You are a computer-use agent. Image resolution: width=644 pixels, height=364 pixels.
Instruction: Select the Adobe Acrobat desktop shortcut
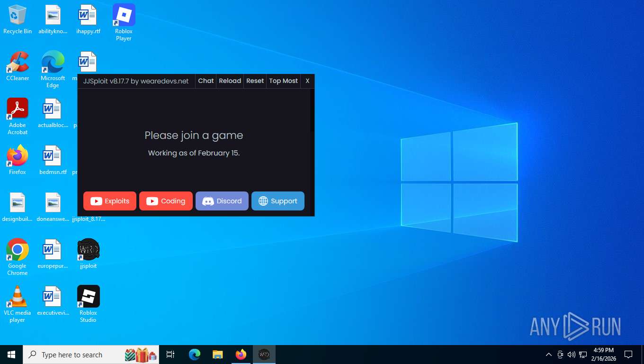click(x=18, y=117)
